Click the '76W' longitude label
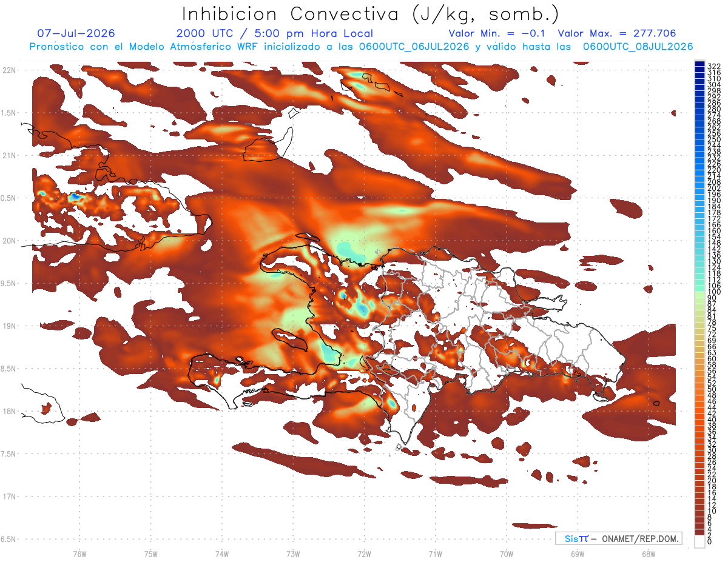This screenshot has width=728, height=562. [79, 554]
